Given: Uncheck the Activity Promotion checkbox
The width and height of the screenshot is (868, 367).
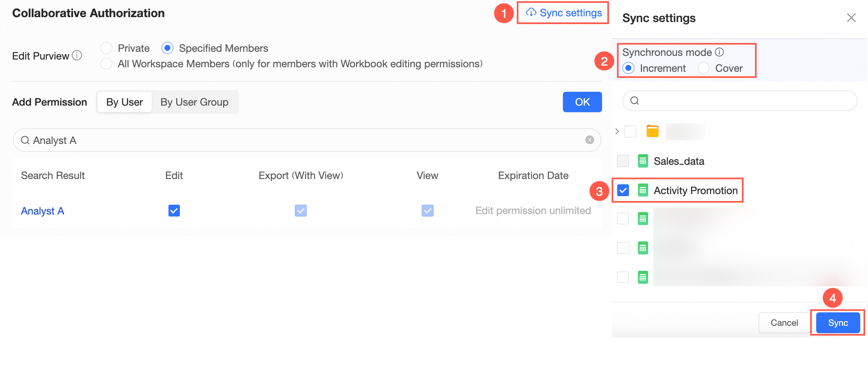Looking at the screenshot, I should pyautogui.click(x=623, y=190).
